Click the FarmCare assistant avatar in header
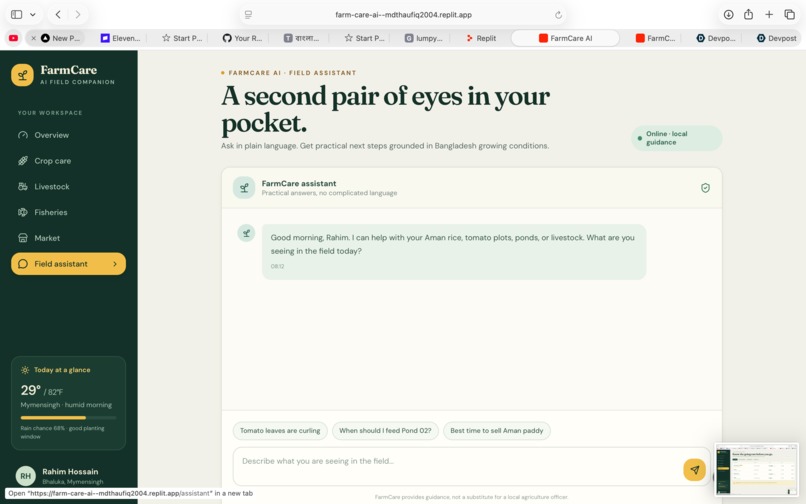The width and height of the screenshot is (806, 504). 244,188
